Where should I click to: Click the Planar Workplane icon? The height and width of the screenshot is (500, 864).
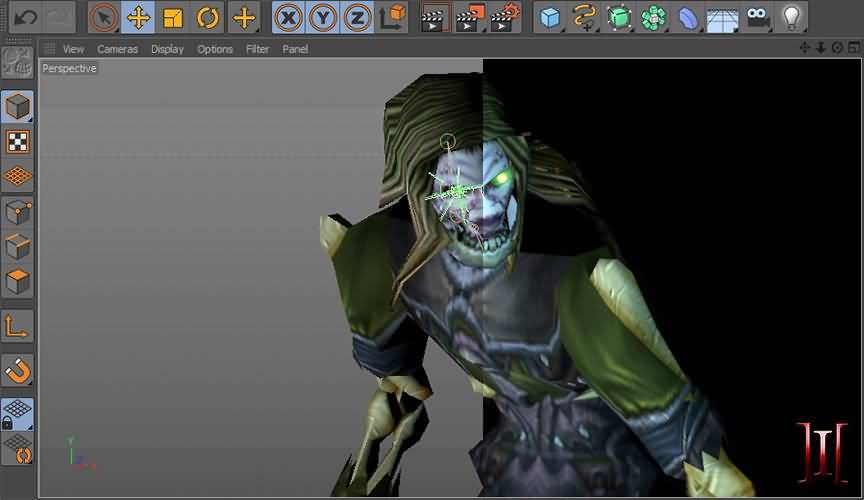coord(17,449)
